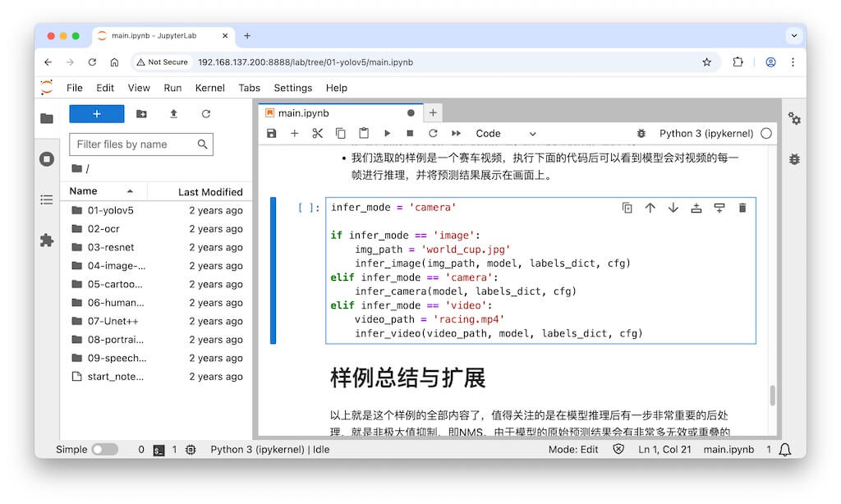This screenshot has height=504, width=841.
Task: Open the Settings menu
Action: [x=292, y=88]
